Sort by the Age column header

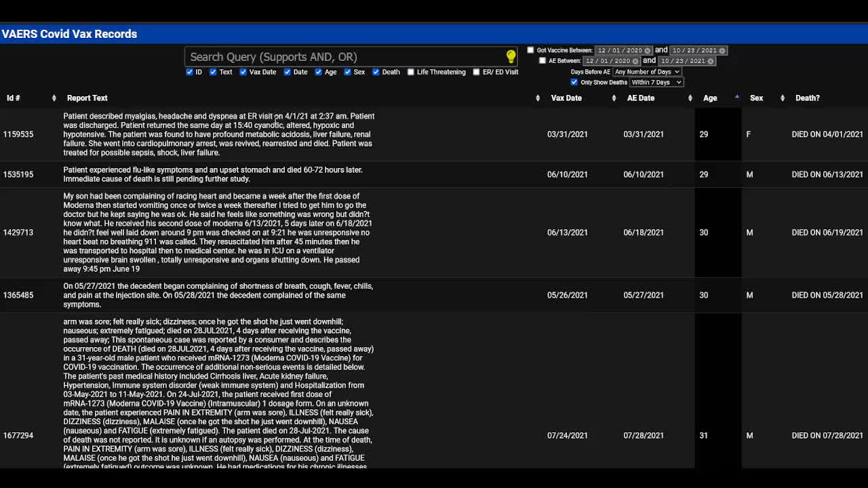(x=710, y=98)
